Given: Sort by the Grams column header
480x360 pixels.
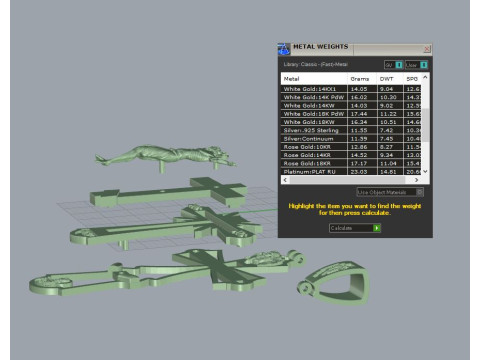Looking at the screenshot, I should 362,79.
